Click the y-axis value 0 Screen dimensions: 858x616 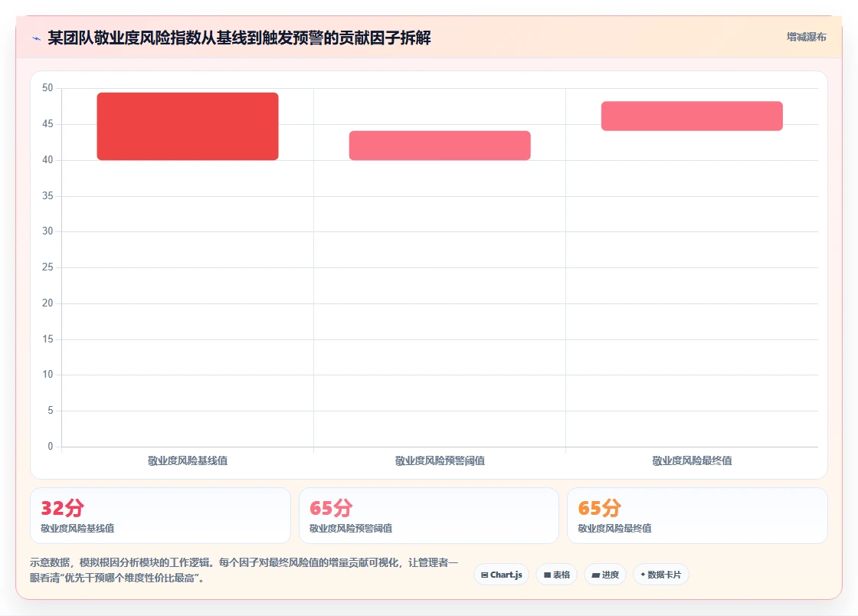pyautogui.click(x=51, y=447)
